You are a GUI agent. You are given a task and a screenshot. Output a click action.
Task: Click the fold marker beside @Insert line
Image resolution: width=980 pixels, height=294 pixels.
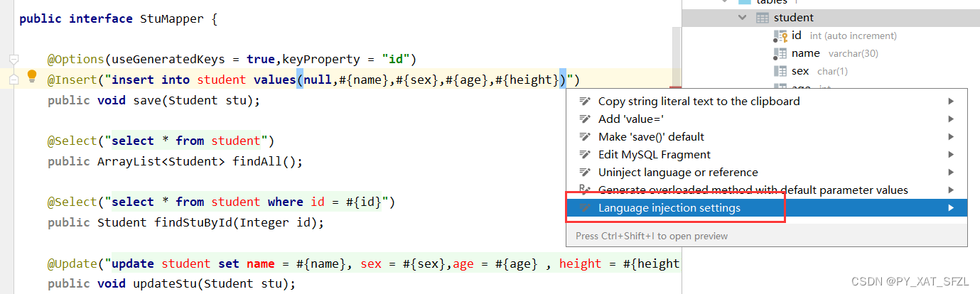(13, 80)
